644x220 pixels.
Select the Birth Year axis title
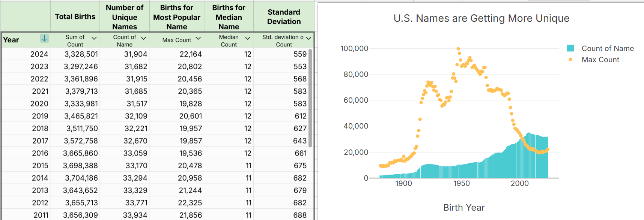tap(464, 208)
